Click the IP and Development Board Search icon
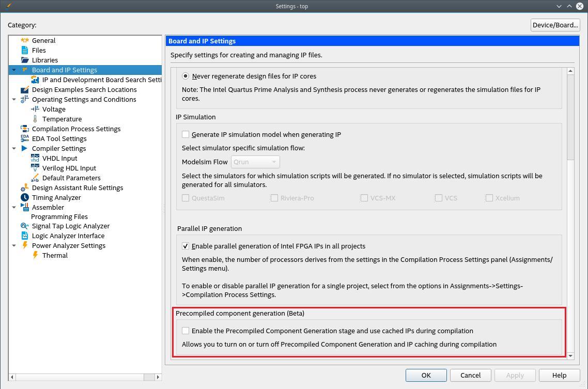 tap(35, 80)
